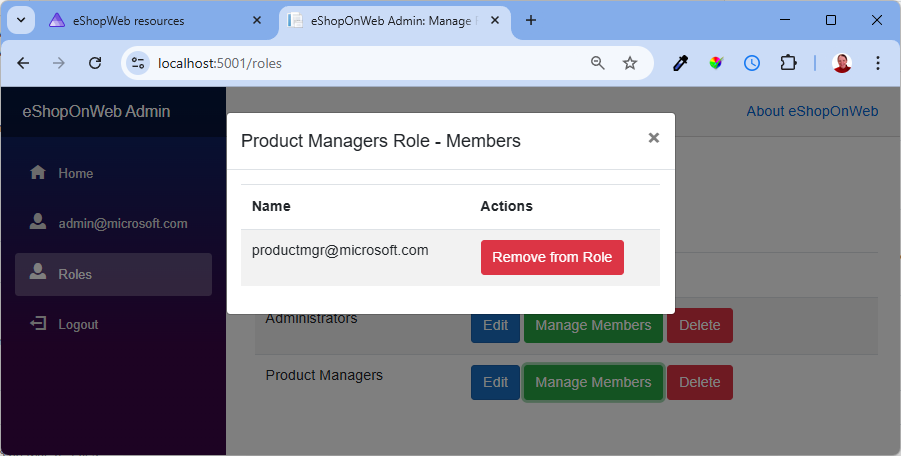The width and height of the screenshot is (901, 456).
Task: Click the Logout arrow icon
Action: 38,324
